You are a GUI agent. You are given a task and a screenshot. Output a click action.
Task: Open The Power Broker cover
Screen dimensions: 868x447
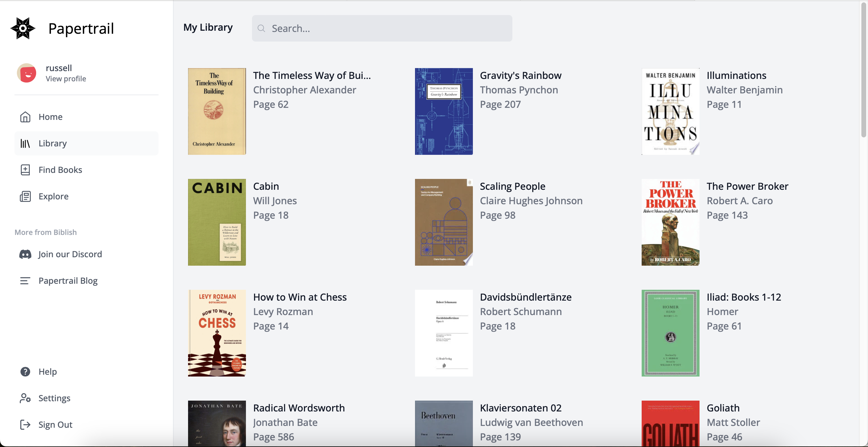click(x=671, y=222)
